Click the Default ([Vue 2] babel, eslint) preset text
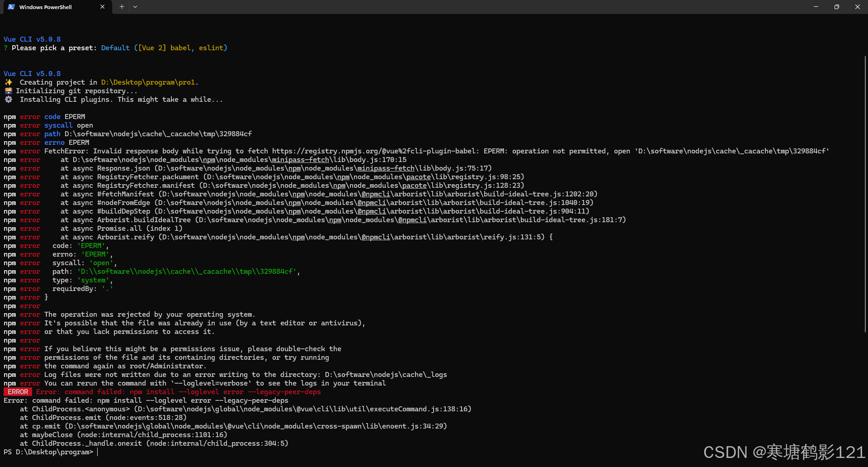The height and width of the screenshot is (467, 868). point(164,48)
